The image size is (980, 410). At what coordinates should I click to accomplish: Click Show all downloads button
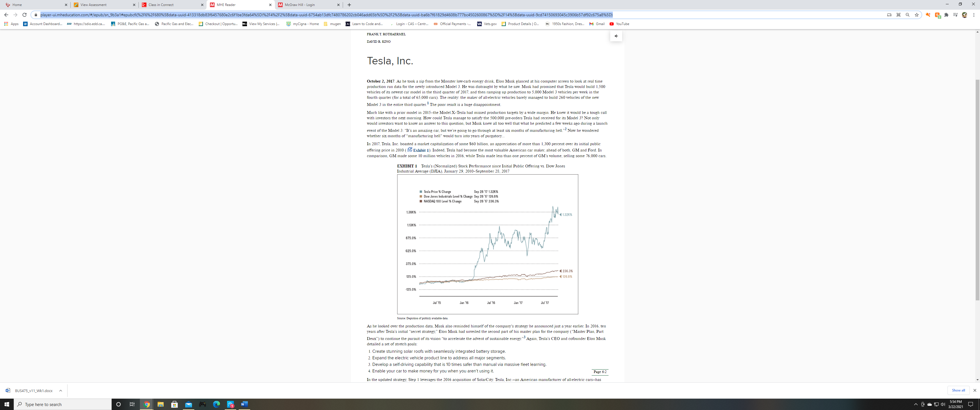(958, 390)
